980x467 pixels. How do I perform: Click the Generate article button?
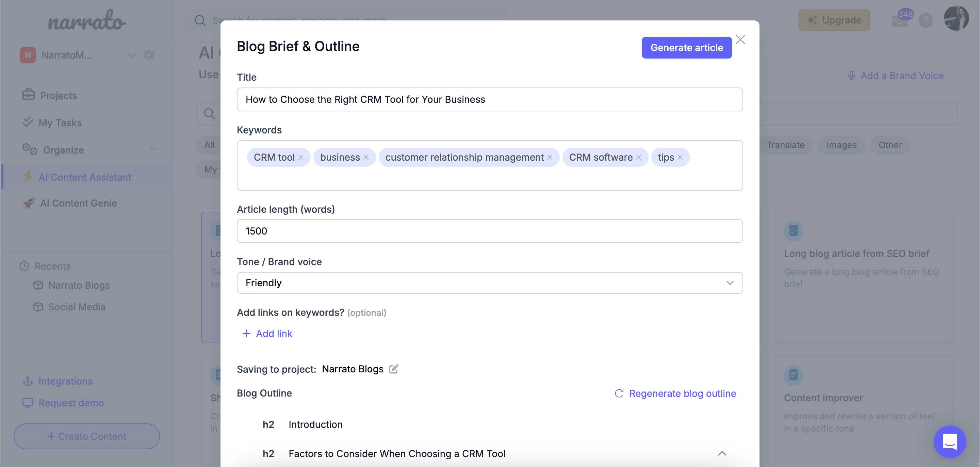coord(687,48)
